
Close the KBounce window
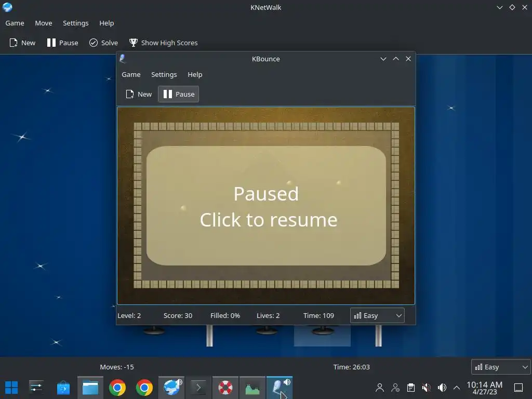(x=408, y=59)
